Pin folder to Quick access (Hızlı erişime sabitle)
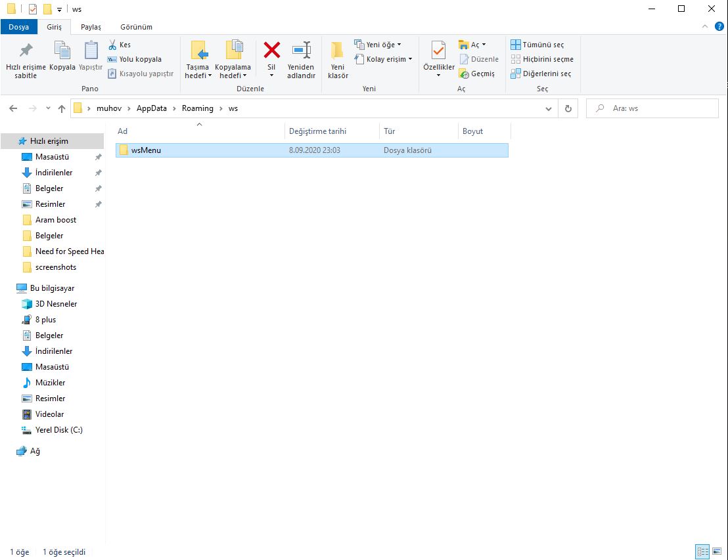The height and width of the screenshot is (560, 728). tap(26, 60)
